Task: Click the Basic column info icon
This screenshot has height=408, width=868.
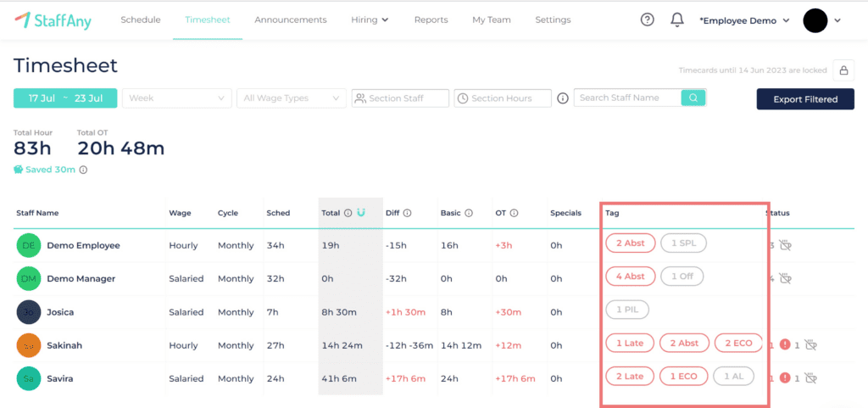Action: 469,213
